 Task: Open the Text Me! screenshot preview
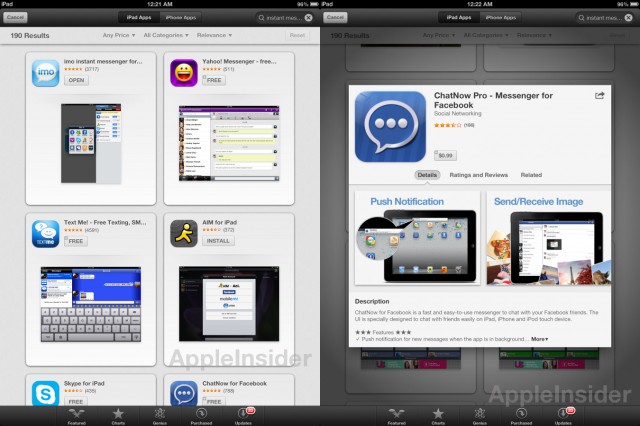point(91,304)
